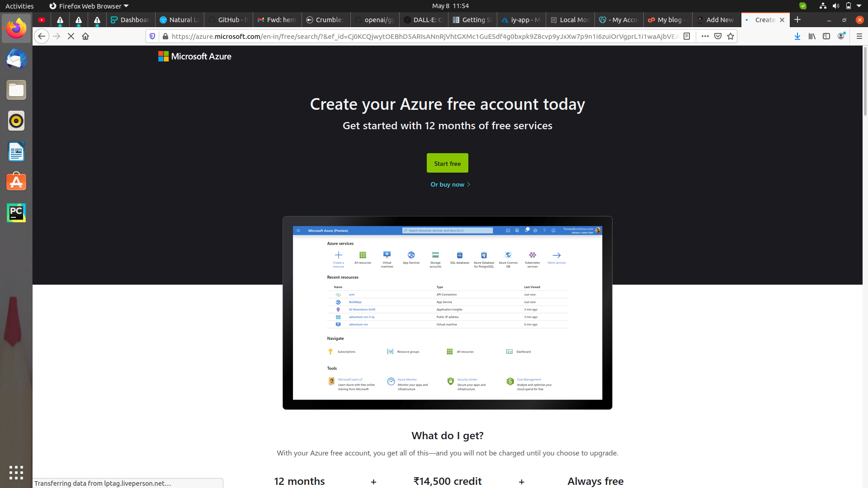
Task: Open the Firefox account icon
Action: 842,36
